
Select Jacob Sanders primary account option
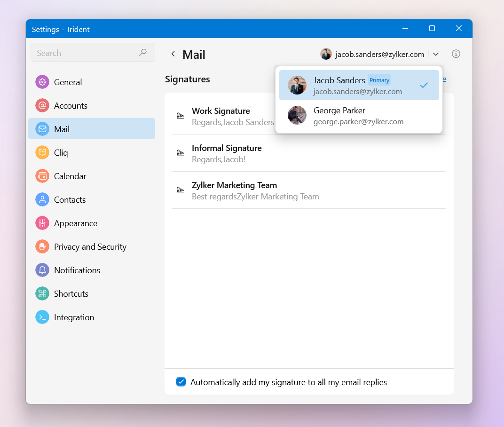(x=359, y=85)
